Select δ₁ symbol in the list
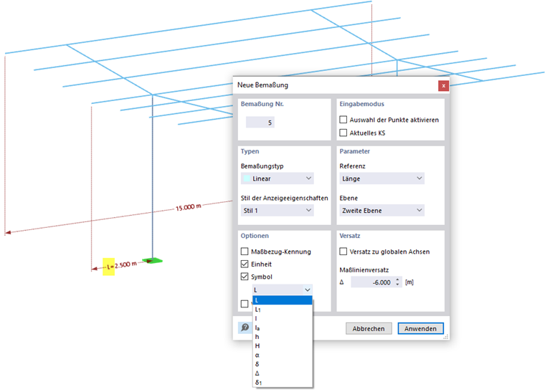545x392 pixels. (283, 382)
